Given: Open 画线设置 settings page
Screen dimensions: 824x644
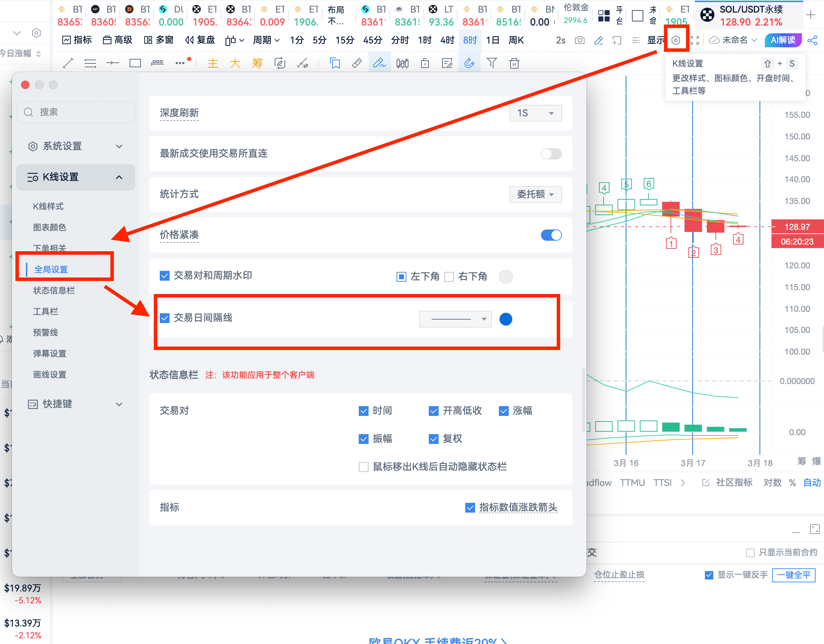Looking at the screenshot, I should click(49, 375).
